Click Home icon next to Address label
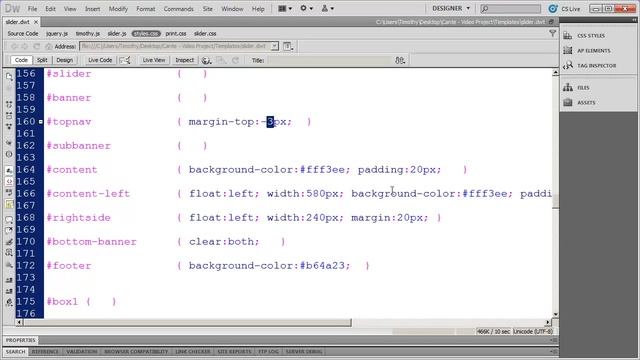The width and height of the screenshot is (640, 360). click(49, 47)
